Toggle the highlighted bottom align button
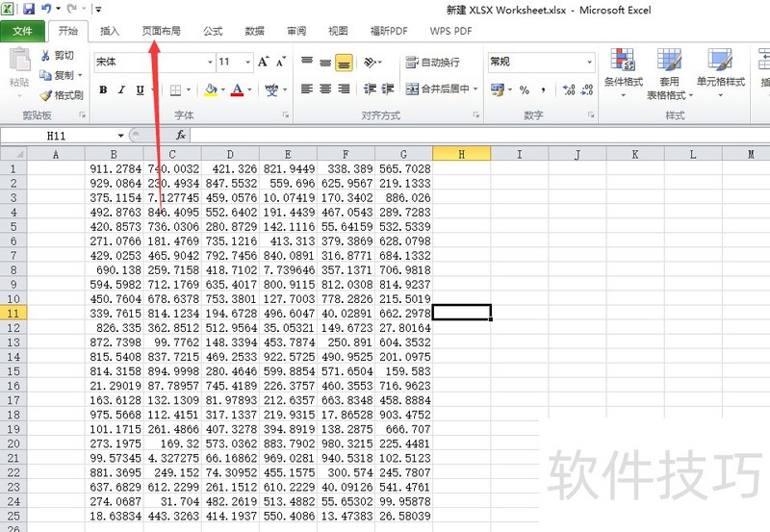 [344, 63]
